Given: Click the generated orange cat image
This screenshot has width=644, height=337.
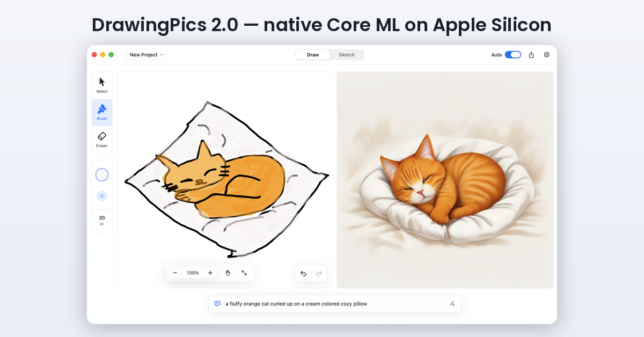Looking at the screenshot, I should (x=445, y=180).
